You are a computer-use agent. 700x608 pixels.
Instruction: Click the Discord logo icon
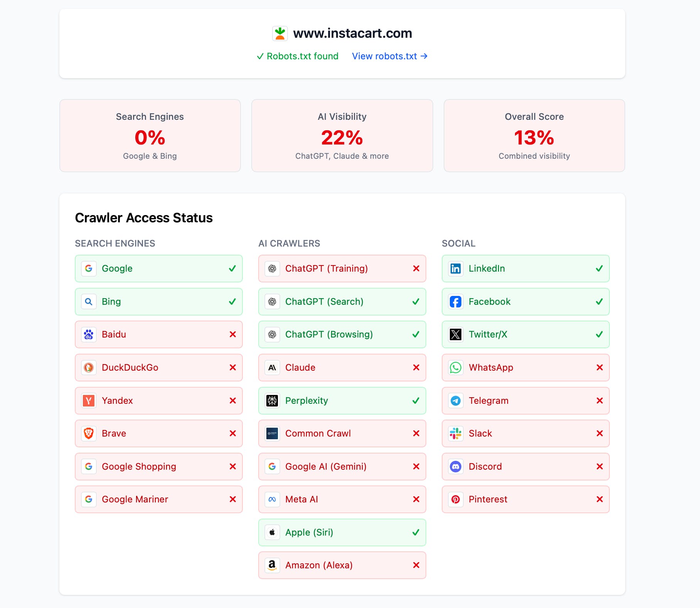[456, 467]
